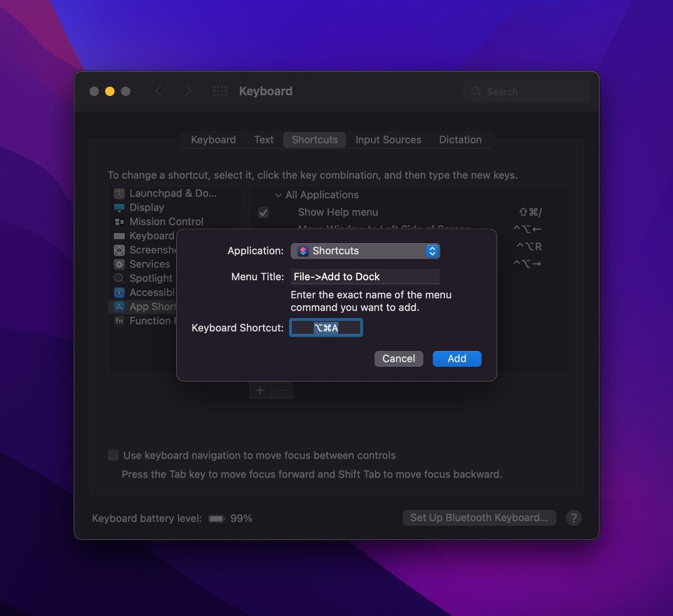This screenshot has height=616, width=673.
Task: Open help with the question mark button
Action: tap(573, 518)
